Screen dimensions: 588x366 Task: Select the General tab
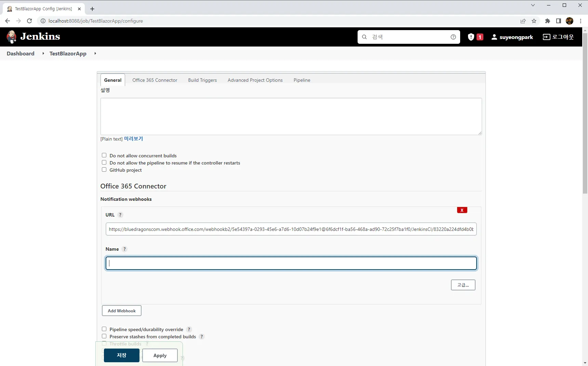[x=113, y=80]
